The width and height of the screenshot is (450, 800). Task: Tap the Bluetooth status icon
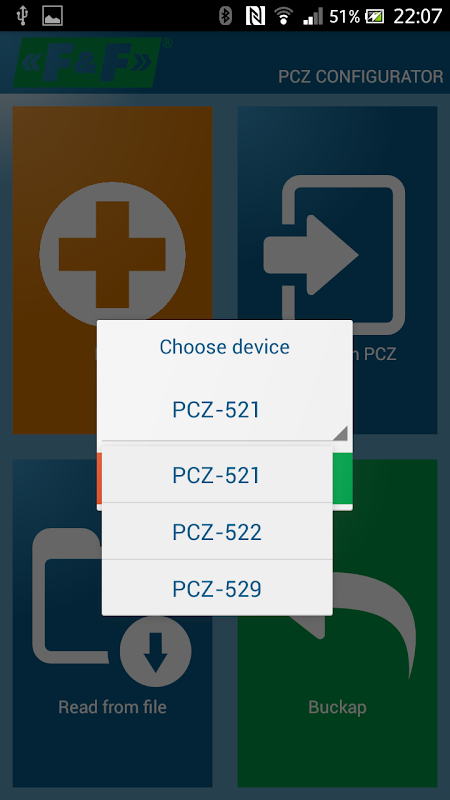(225, 16)
